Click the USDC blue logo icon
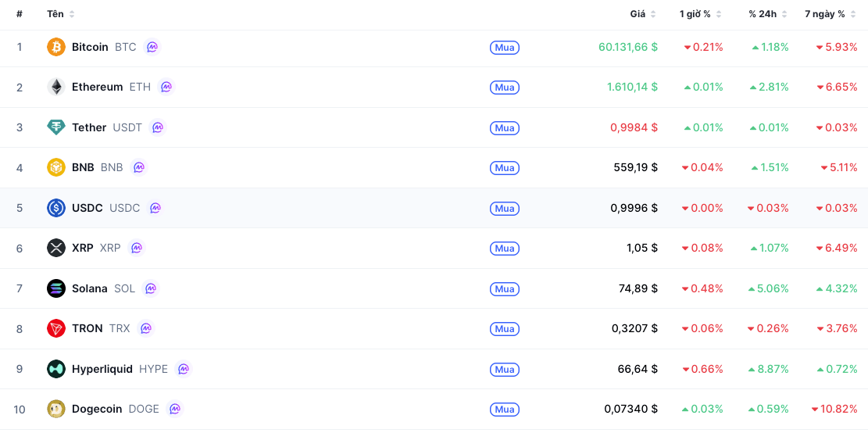This screenshot has width=868, height=433. [x=56, y=208]
